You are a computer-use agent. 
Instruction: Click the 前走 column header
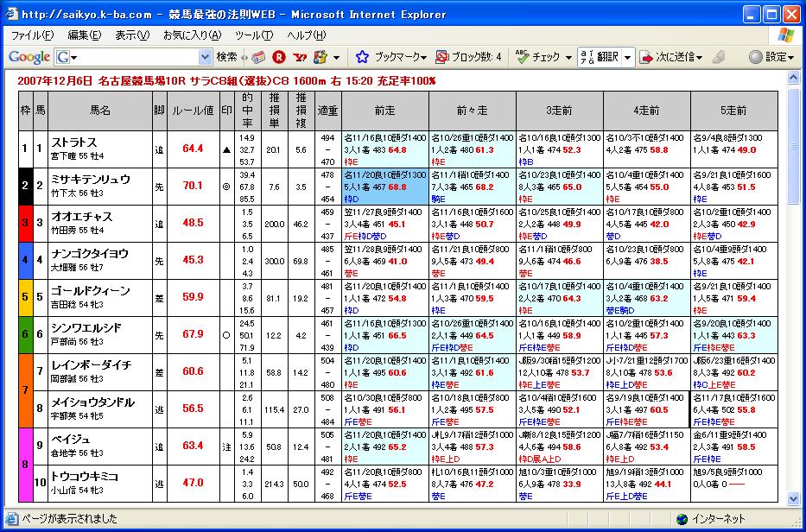384,111
